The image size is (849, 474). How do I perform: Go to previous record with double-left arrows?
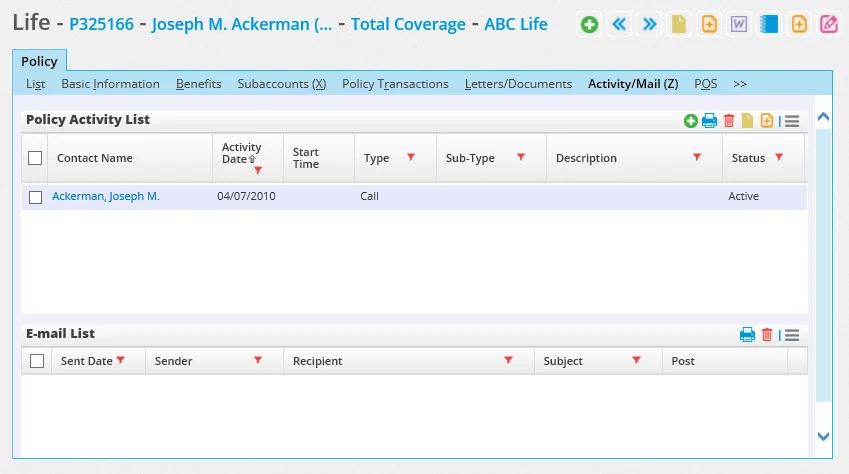tap(620, 25)
